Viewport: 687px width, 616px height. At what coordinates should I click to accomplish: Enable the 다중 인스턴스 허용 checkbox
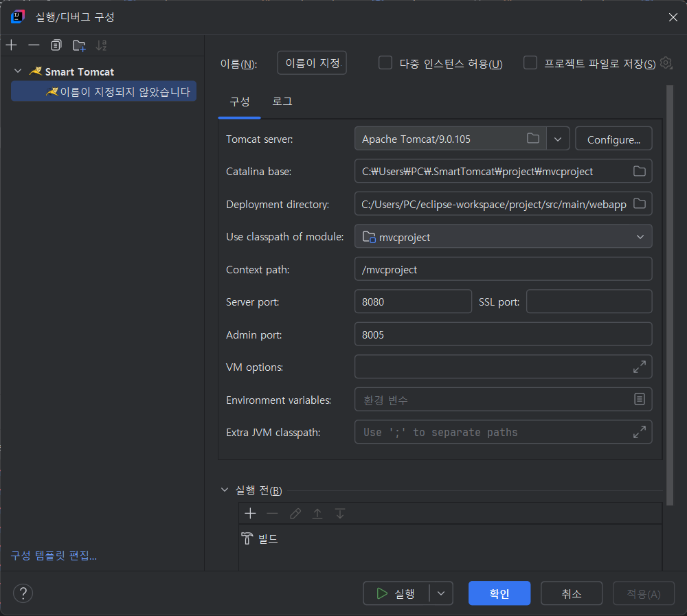pyautogui.click(x=385, y=62)
